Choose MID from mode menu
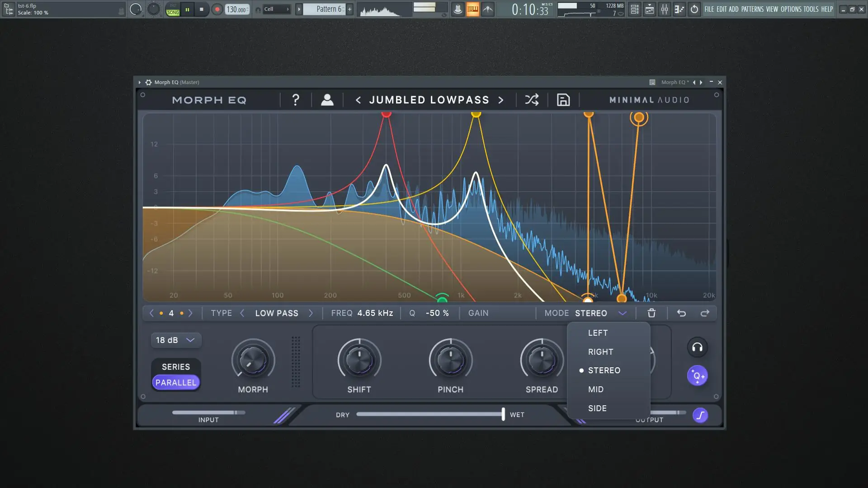This screenshot has width=868, height=488. pos(596,389)
